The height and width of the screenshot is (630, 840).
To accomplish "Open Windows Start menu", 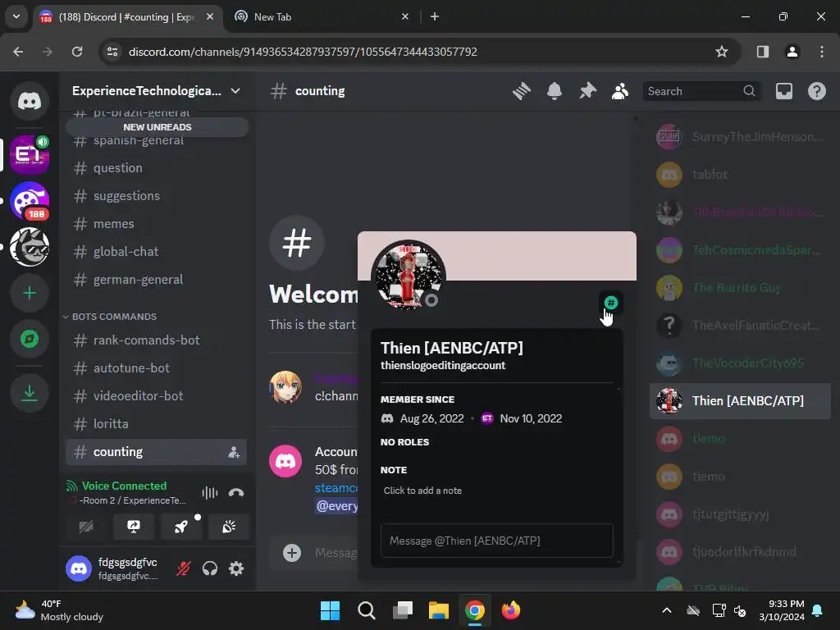I will pyautogui.click(x=330, y=610).
